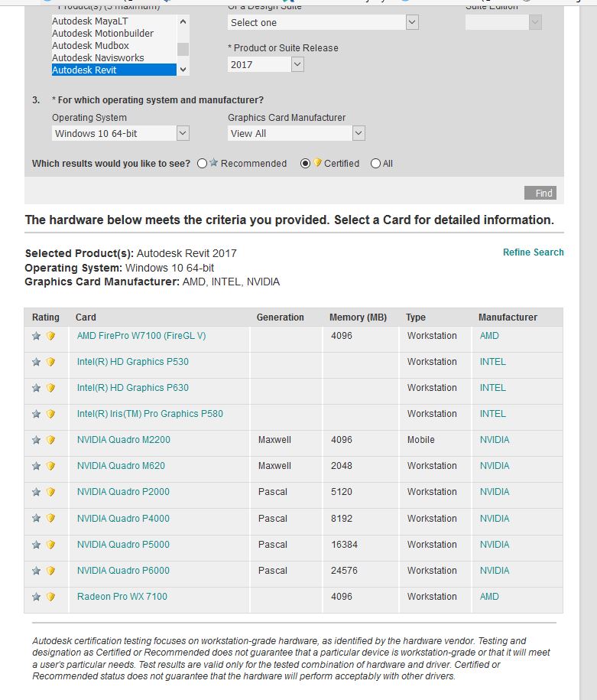Open the Operating System dropdown
Image resolution: width=597 pixels, height=700 pixels.
[121, 133]
